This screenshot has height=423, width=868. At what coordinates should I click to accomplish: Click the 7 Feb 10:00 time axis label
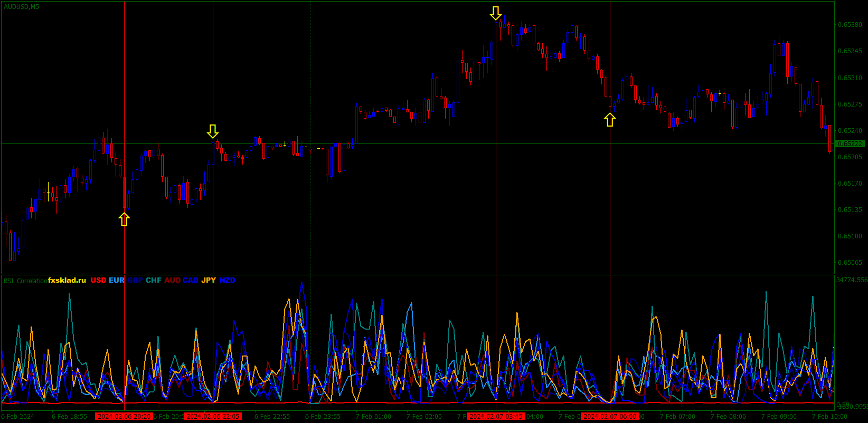coord(830,417)
